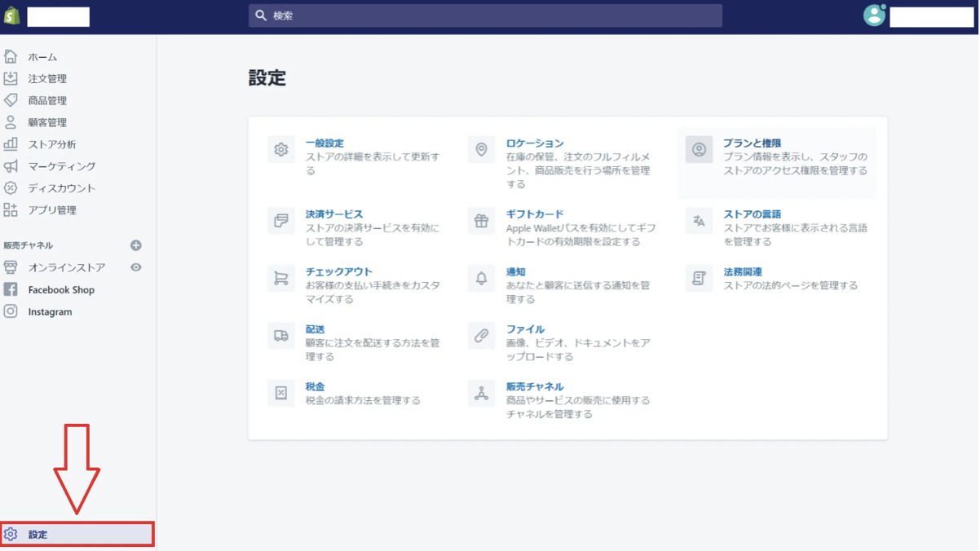Viewport: 980px width, 551px height.
Task: Click the 配送 truck icon
Action: click(281, 336)
